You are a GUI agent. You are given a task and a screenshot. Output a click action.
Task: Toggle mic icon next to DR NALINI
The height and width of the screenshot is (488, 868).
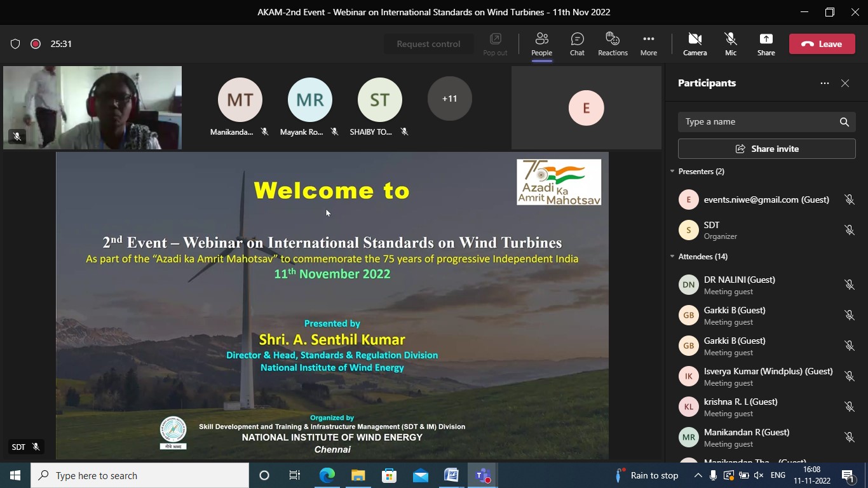[x=849, y=285]
